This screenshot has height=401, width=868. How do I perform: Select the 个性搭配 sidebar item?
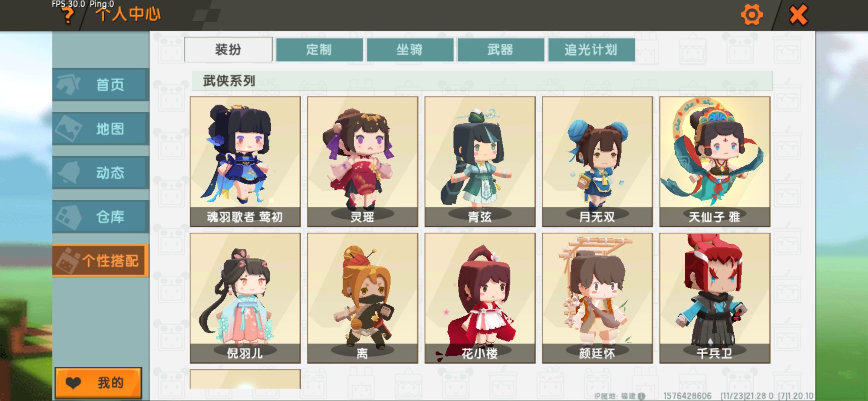101,261
